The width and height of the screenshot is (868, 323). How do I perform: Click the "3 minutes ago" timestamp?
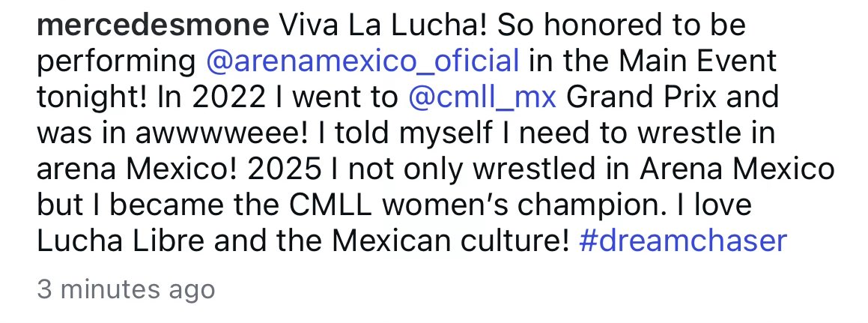126,289
